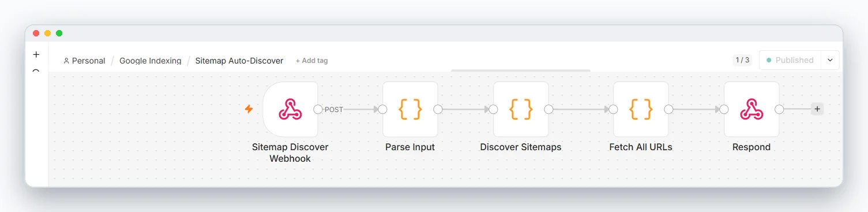868x212 pixels.
Task: Click the Fetch All URLs input connector
Action: [614, 109]
